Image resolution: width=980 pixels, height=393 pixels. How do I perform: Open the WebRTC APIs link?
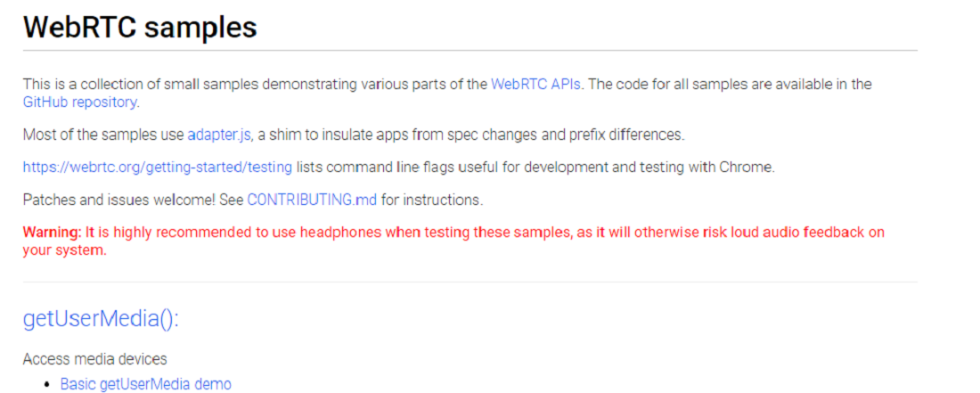tap(535, 84)
